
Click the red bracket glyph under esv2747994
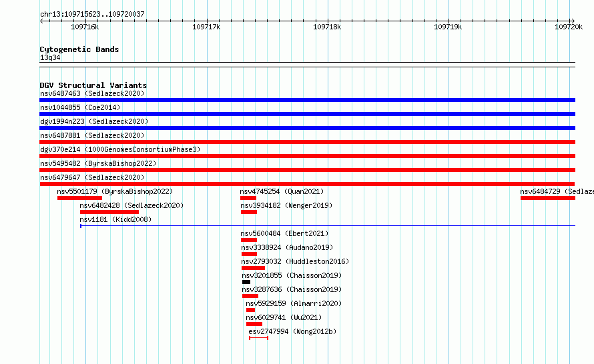click(x=259, y=338)
